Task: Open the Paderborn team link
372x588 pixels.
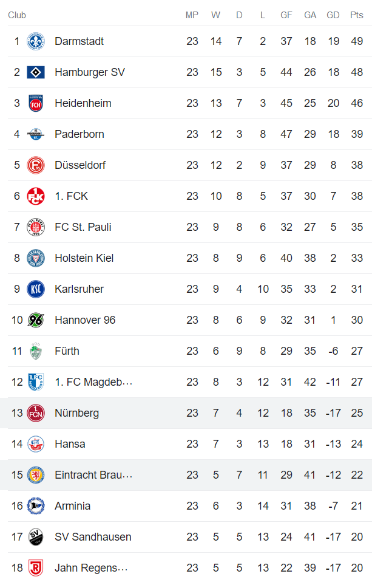Action: tap(79, 134)
